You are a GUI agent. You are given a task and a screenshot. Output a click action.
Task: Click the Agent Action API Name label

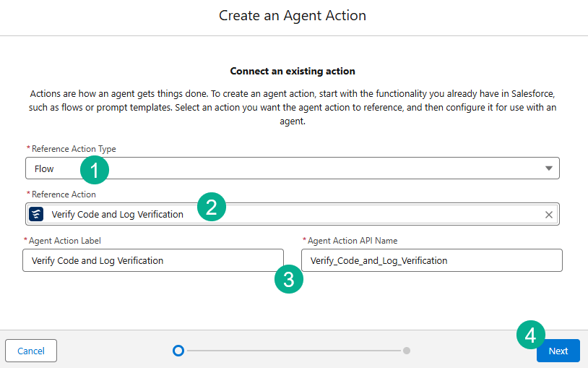[x=352, y=241]
